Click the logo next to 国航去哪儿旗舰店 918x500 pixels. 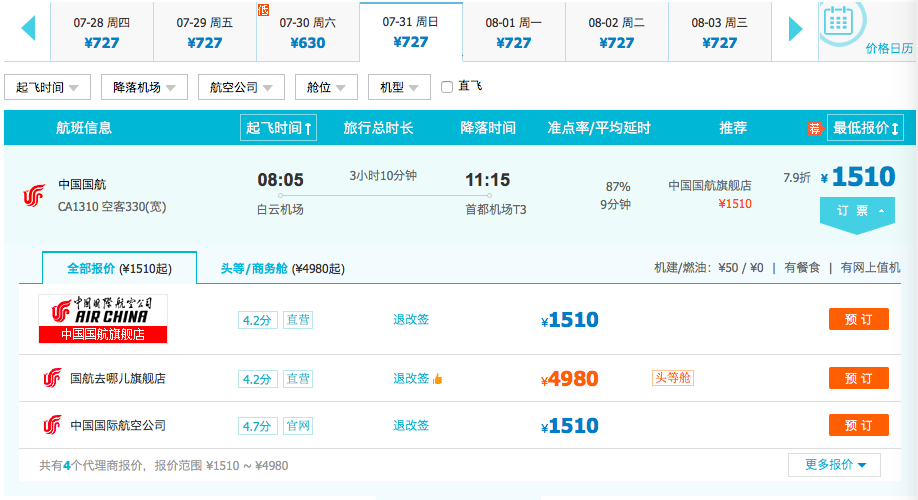click(x=52, y=378)
